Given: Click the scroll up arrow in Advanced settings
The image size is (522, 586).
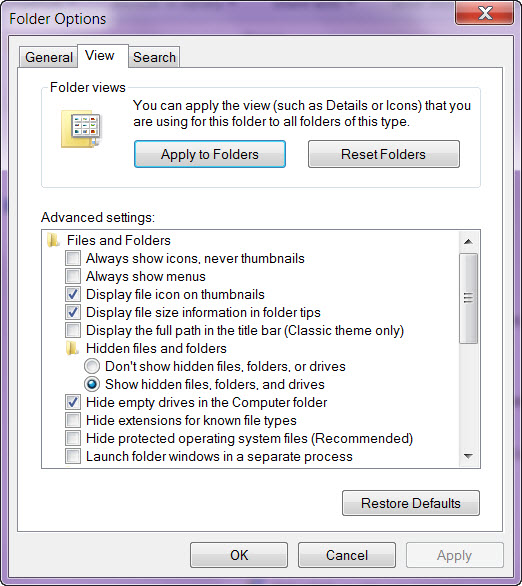Looking at the screenshot, I should 468,242.
